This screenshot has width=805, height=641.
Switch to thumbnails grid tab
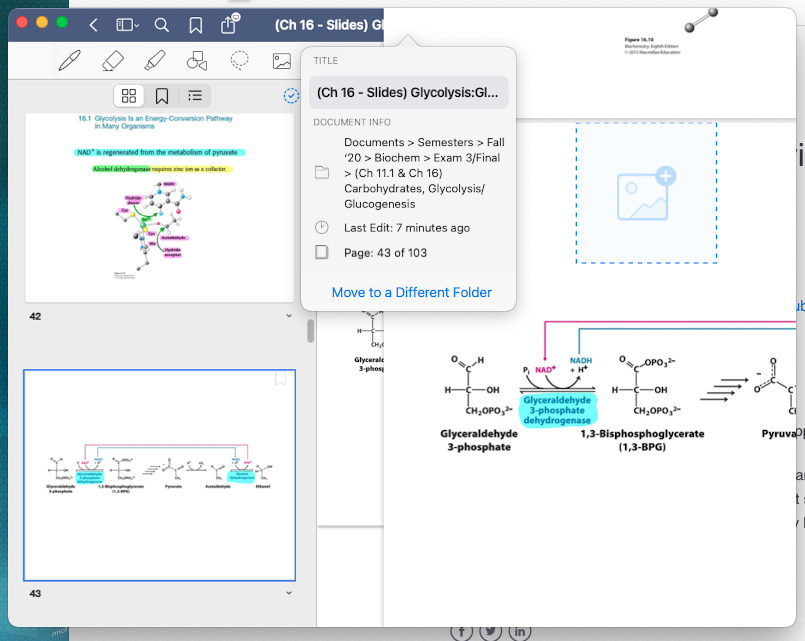coord(129,95)
